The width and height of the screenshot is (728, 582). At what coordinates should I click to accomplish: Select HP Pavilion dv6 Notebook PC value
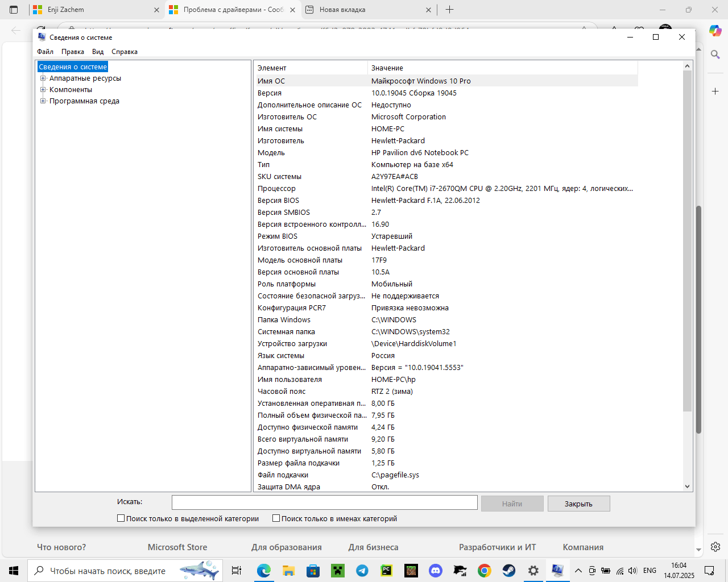pos(420,152)
